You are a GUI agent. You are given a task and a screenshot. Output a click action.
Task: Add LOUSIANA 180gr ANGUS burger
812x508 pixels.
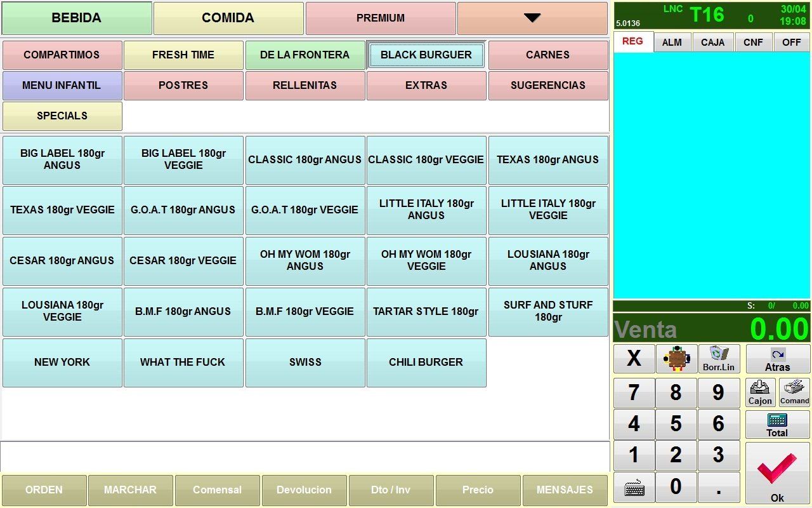click(548, 261)
